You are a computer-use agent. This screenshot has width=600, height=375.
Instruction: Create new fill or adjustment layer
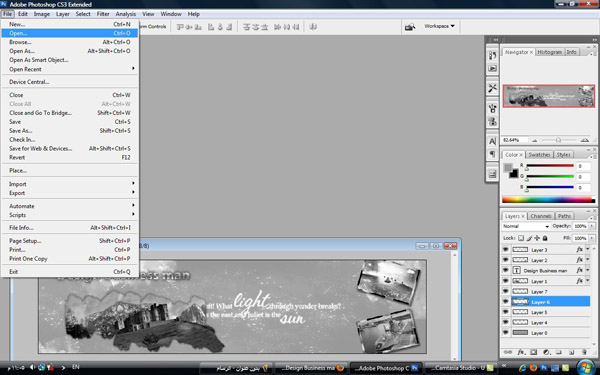tap(546, 352)
